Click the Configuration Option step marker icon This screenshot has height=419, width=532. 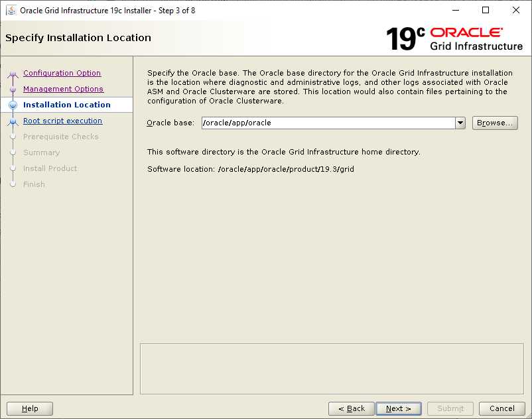13,74
